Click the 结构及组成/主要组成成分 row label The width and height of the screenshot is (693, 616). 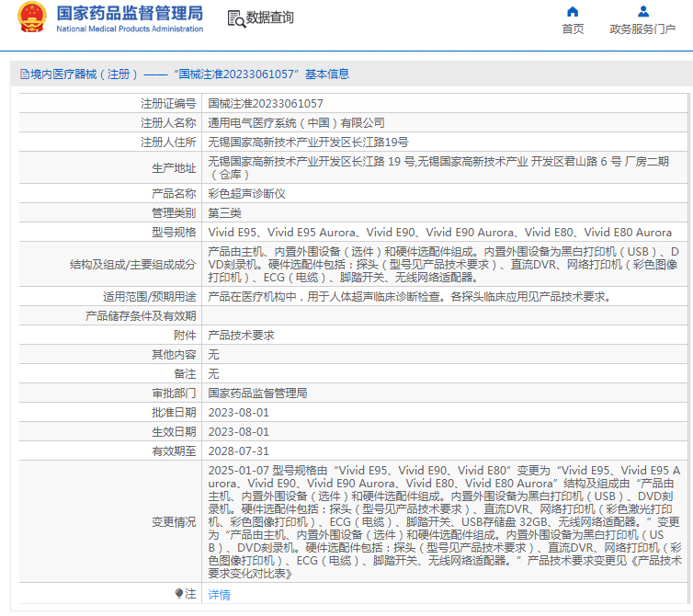pyautogui.click(x=133, y=265)
